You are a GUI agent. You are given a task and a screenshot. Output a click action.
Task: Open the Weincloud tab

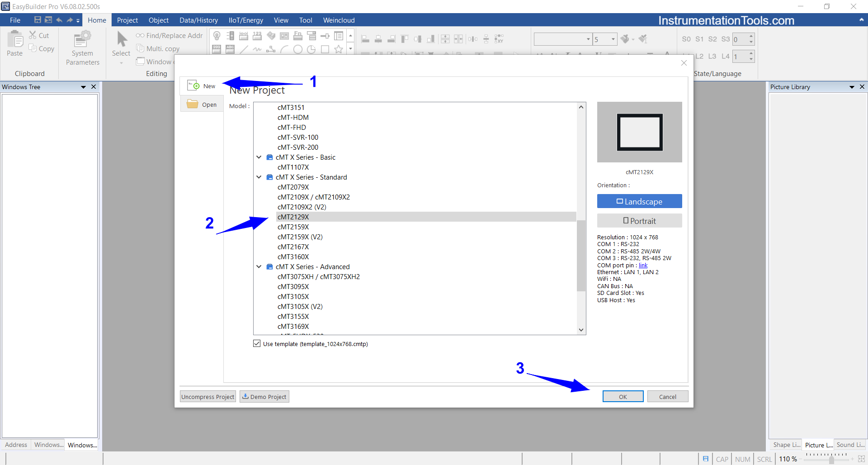339,20
